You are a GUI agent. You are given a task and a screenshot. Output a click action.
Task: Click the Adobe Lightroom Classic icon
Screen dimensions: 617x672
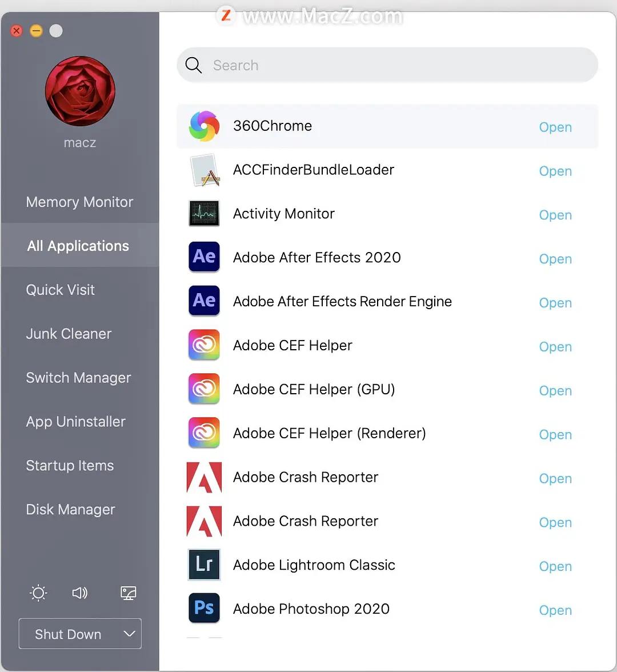[x=205, y=565]
